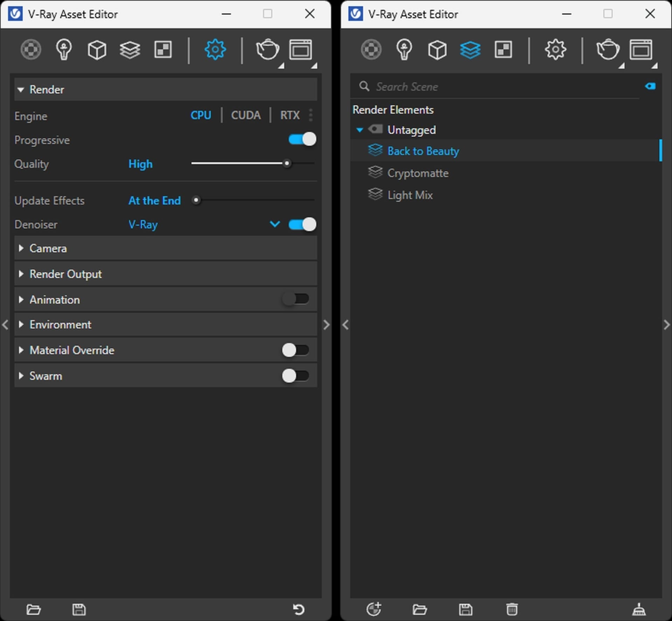
Task: Purge unused assets with broom icon
Action: coord(639,609)
